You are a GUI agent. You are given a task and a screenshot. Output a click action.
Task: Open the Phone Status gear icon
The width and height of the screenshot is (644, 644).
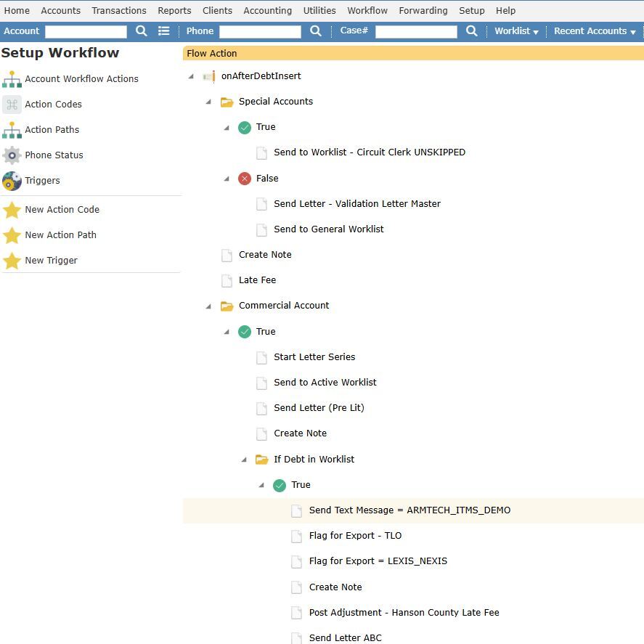click(12, 155)
